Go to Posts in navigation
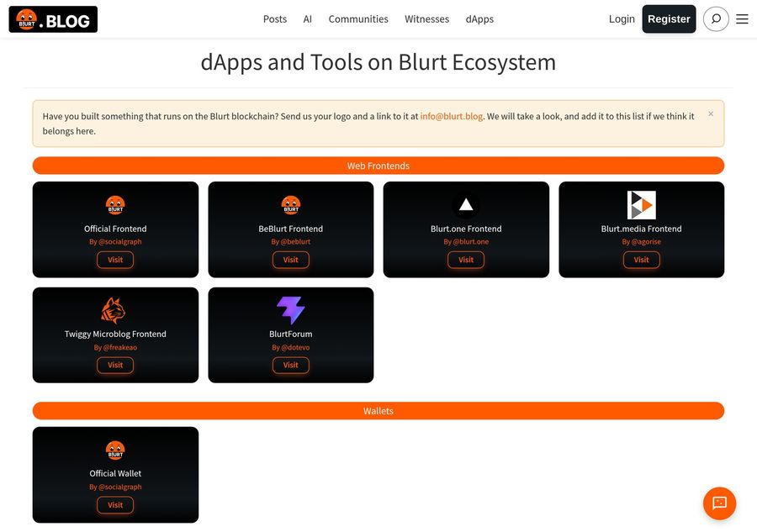Viewport: 757px width, 532px height. tap(275, 19)
